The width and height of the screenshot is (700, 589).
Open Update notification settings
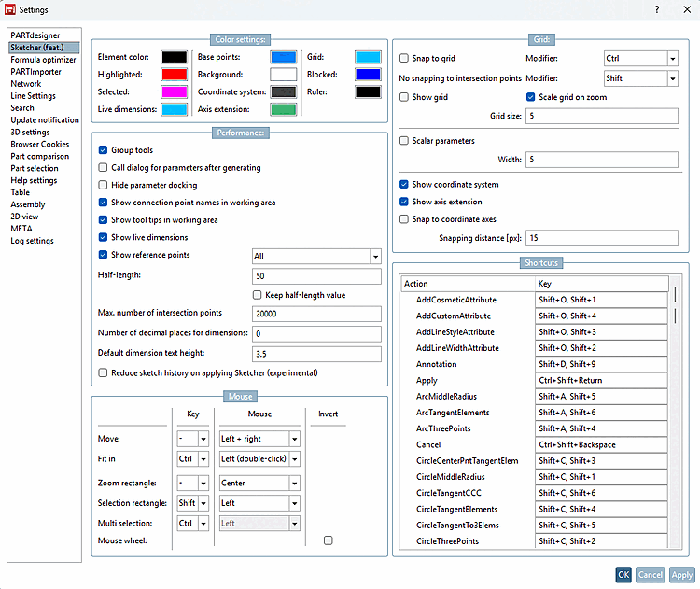(45, 119)
